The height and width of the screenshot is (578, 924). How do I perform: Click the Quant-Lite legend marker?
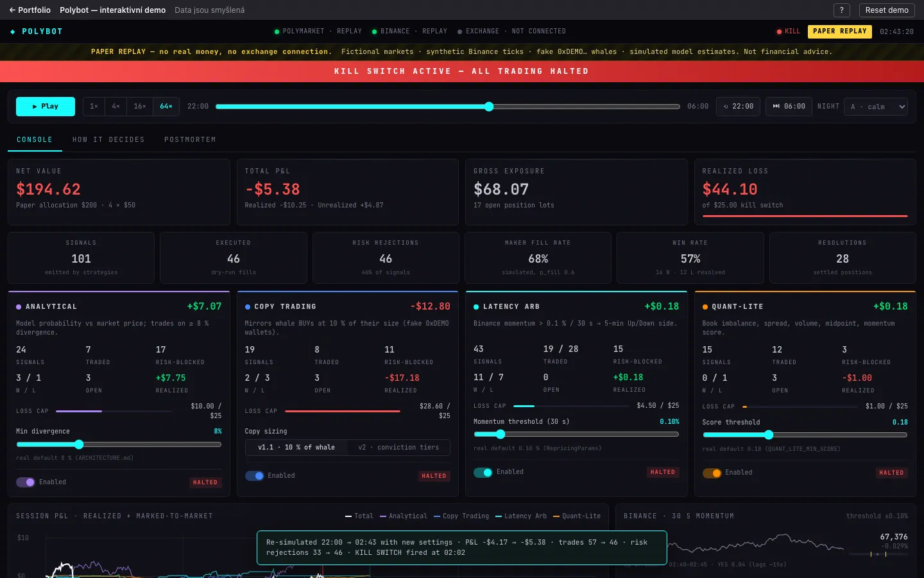(556, 516)
